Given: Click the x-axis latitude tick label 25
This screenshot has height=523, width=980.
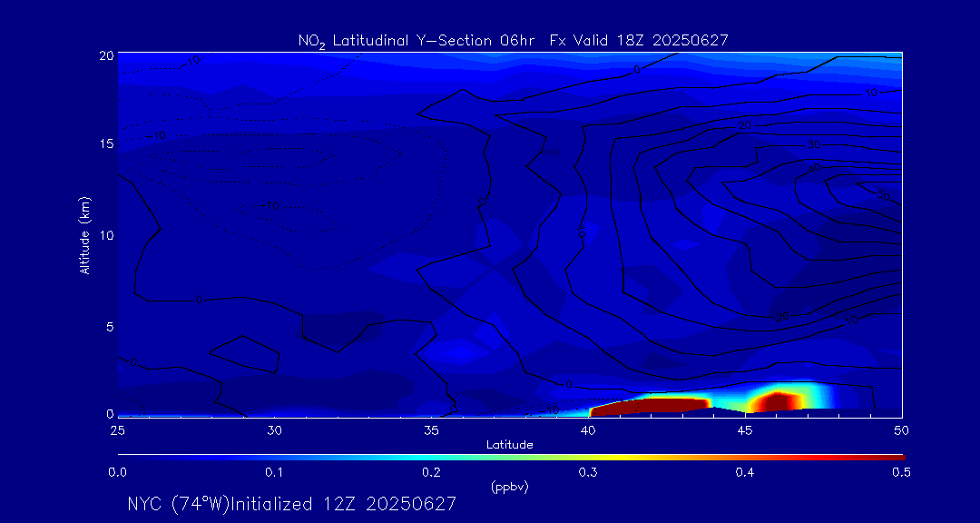Looking at the screenshot, I should [117, 430].
